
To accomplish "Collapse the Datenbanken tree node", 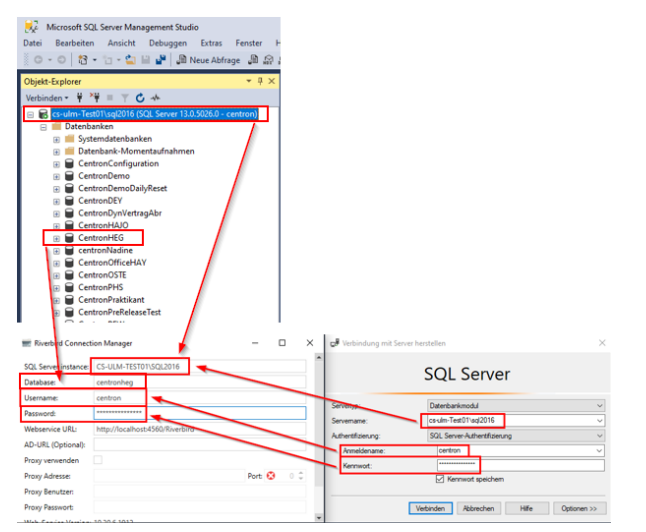I will click(43, 127).
